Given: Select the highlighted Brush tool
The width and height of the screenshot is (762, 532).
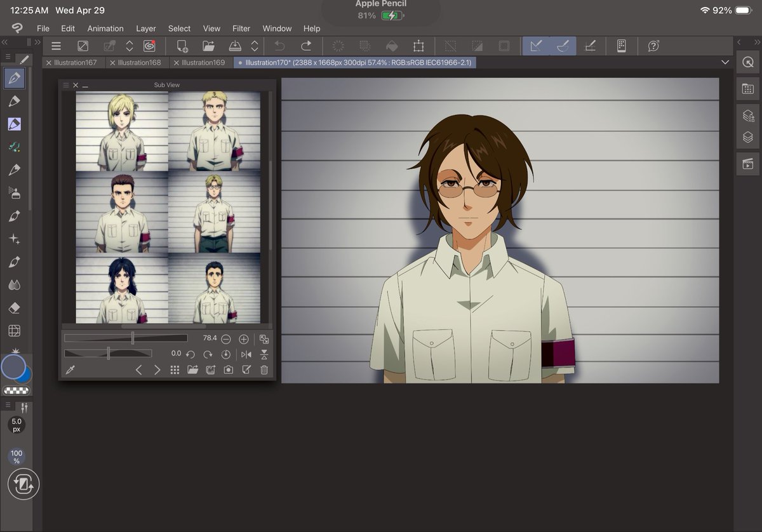Looking at the screenshot, I should pos(15,124).
